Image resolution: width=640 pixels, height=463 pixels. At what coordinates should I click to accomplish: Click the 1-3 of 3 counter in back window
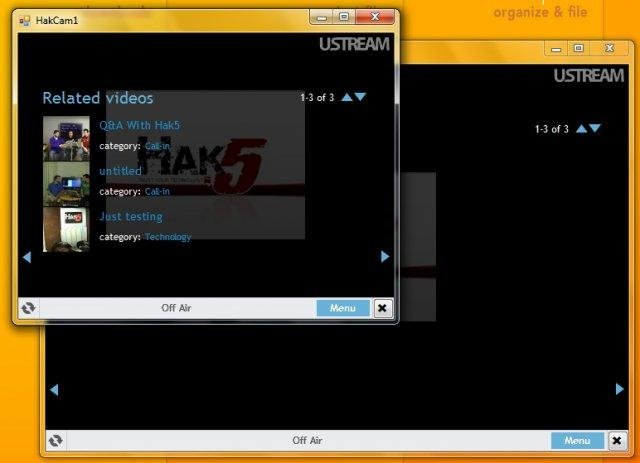[x=551, y=129]
